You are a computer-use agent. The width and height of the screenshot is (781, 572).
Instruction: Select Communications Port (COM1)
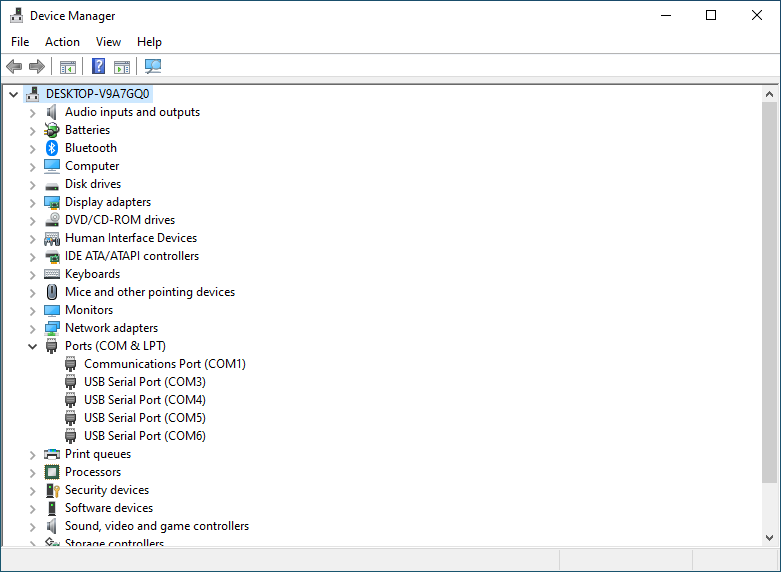pos(165,364)
